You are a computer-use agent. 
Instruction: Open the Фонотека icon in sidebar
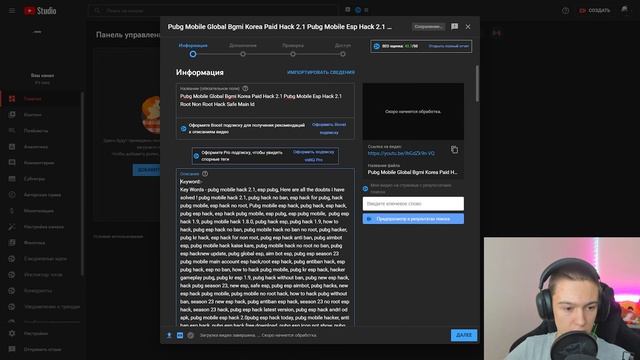click(12, 242)
